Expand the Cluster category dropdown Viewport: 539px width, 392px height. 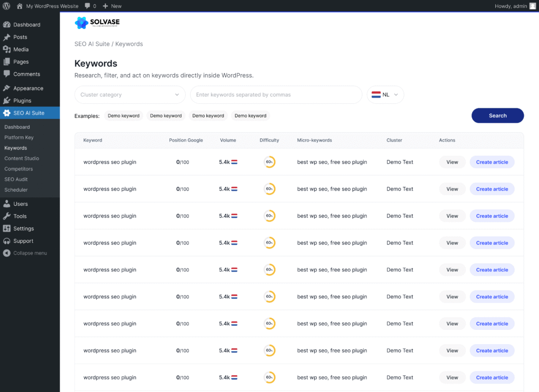[x=129, y=95]
